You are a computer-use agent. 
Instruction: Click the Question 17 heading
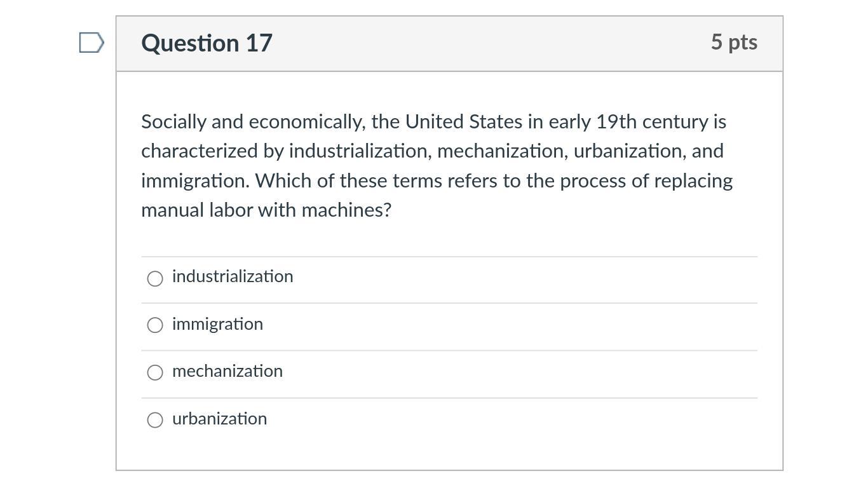tap(207, 43)
